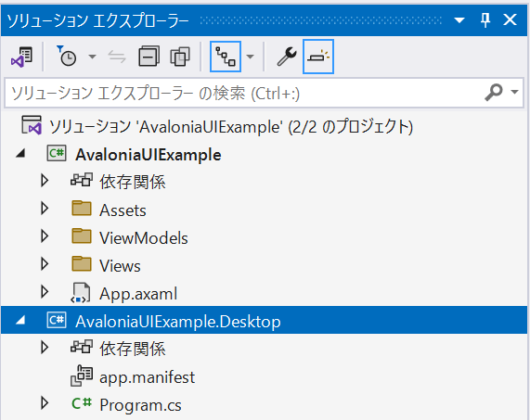
Task: Switch between solution and folder views icon
Action: [x=21, y=57]
